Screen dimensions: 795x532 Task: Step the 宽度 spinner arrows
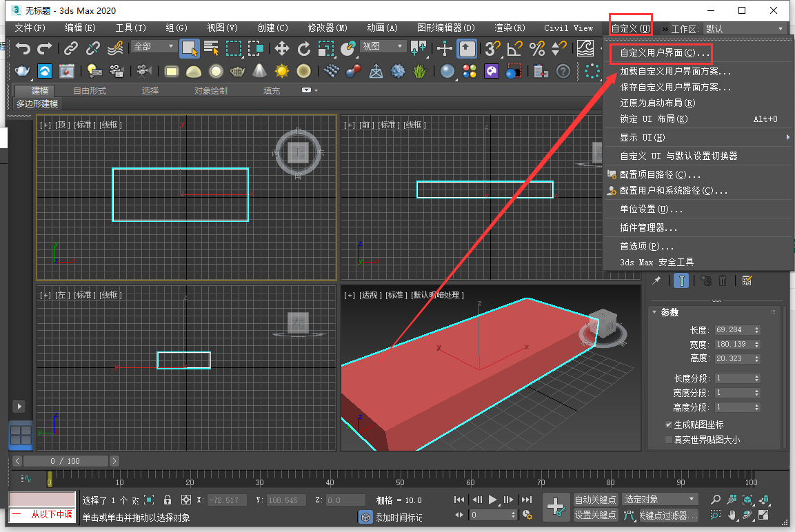[x=757, y=345]
